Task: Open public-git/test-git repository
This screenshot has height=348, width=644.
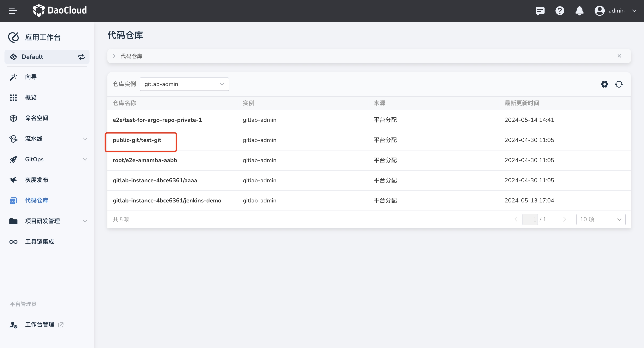Action: pos(137,140)
